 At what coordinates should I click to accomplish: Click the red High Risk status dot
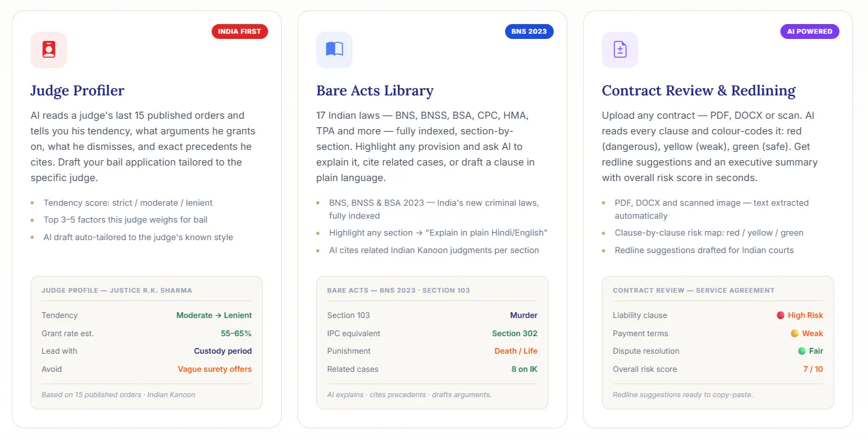780,315
